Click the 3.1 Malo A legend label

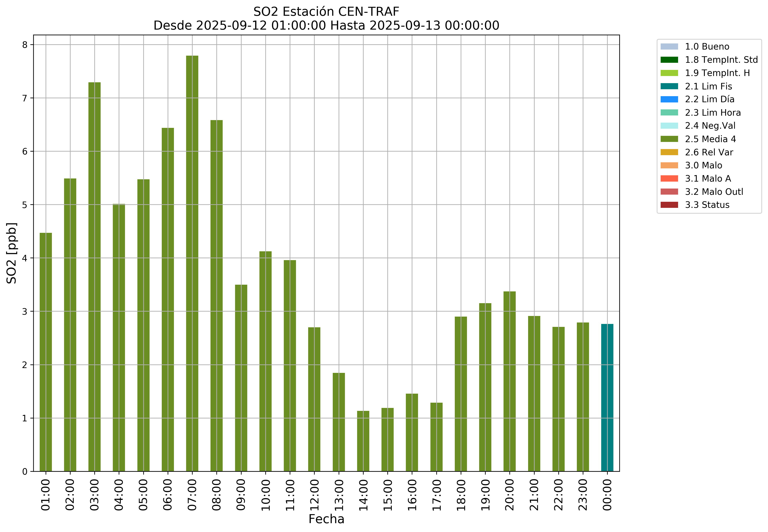click(708, 179)
